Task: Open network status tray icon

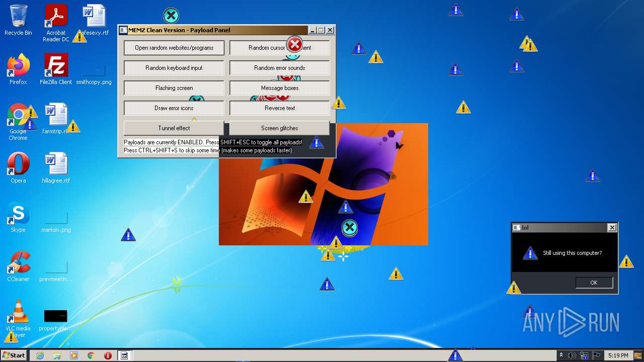Action: [x=585, y=355]
